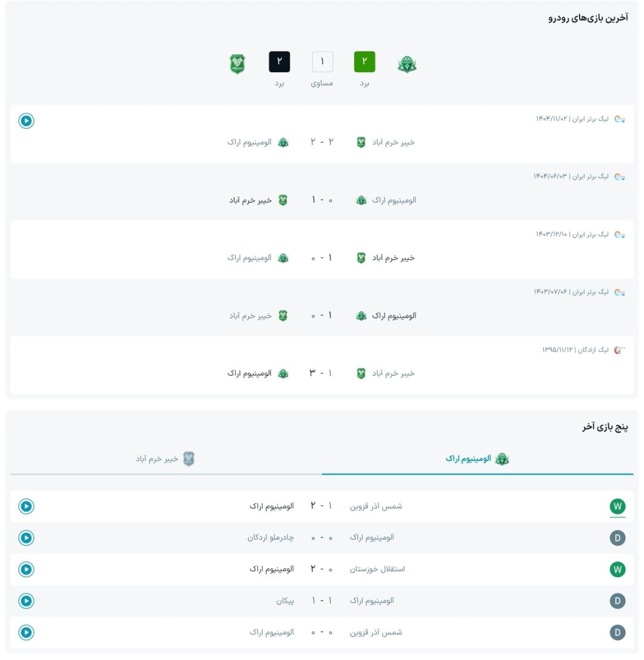
Task: Open the 1403/07/06 Aluminium 1-0 match row
Action: click(x=322, y=307)
